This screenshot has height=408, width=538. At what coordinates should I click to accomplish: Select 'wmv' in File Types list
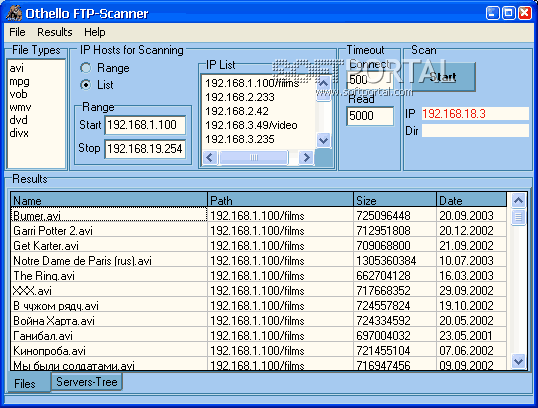20,107
